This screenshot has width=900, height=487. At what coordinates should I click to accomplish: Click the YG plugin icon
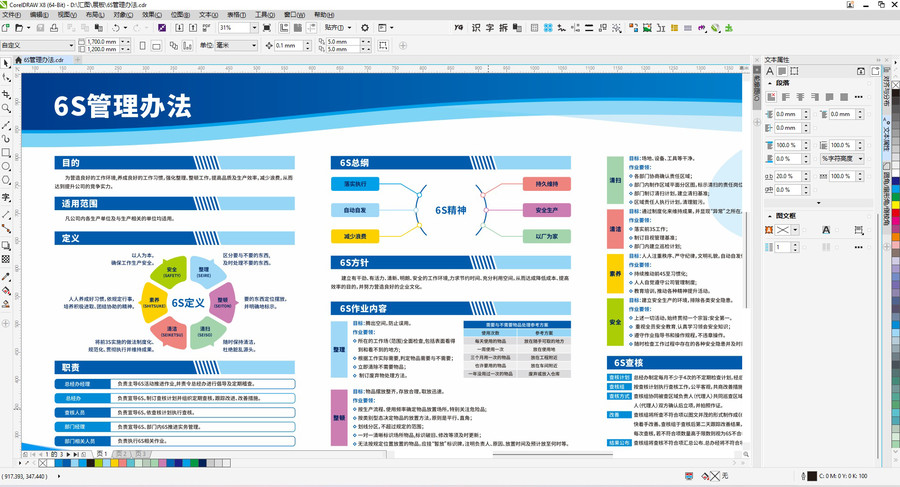pyautogui.click(x=458, y=28)
